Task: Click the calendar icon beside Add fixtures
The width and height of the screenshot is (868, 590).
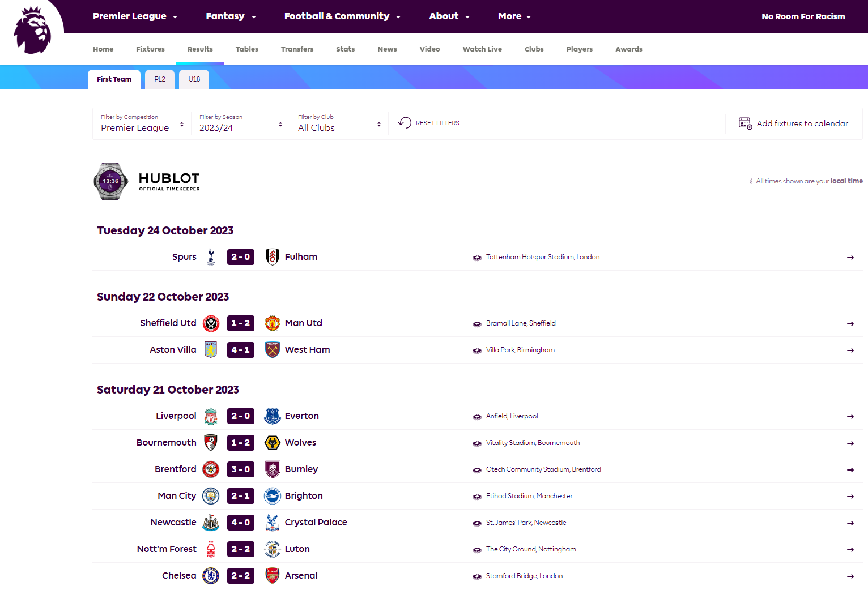Action: point(745,123)
